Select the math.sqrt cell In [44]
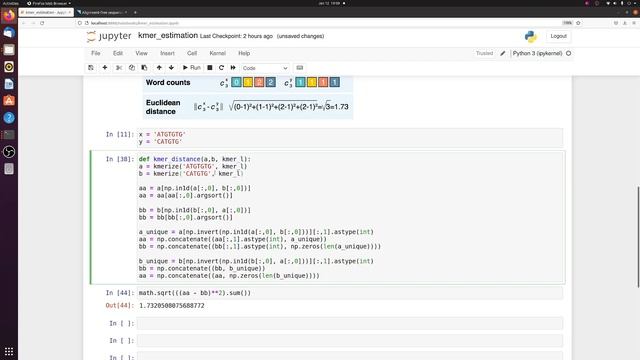The image size is (640, 360). [x=350, y=293]
